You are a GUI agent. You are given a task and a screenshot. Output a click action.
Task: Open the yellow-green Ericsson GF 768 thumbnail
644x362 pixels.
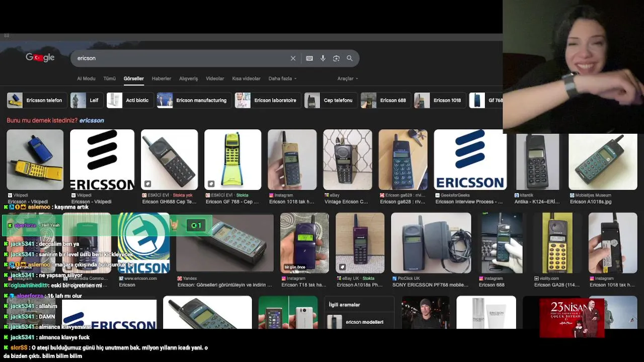click(233, 160)
